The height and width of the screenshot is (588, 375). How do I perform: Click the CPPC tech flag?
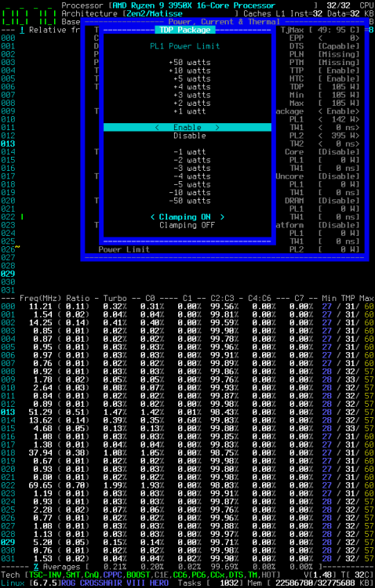coord(113,575)
